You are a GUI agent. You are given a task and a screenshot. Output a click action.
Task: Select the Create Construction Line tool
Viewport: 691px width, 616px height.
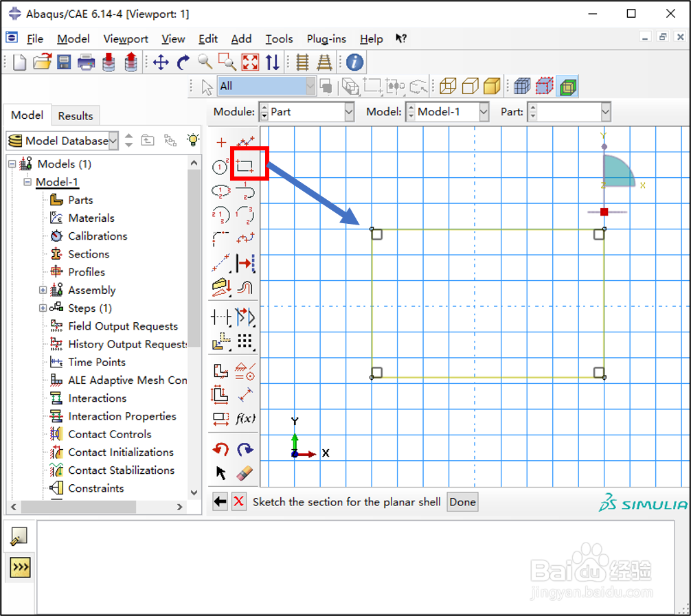coord(220,263)
